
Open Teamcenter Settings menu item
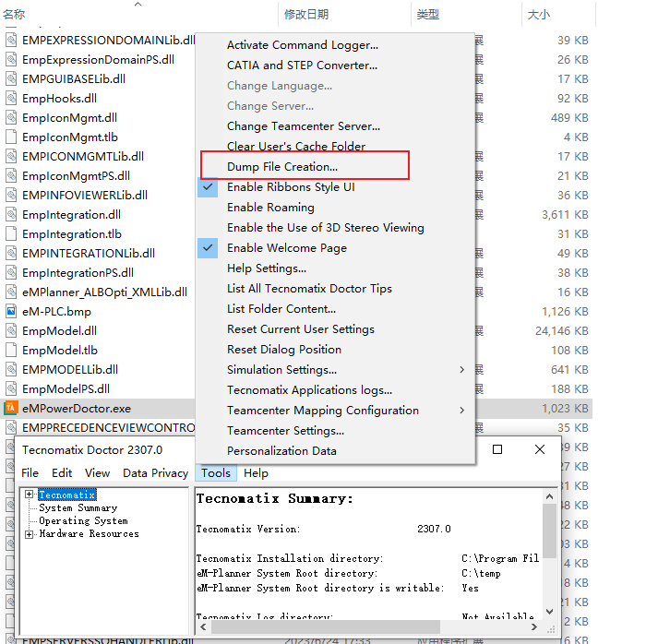pos(285,431)
